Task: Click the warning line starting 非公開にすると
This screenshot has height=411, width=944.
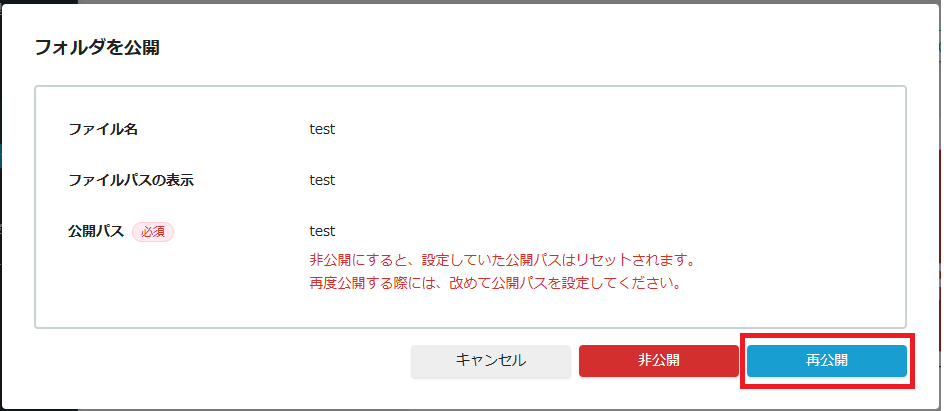Action: click(502, 260)
